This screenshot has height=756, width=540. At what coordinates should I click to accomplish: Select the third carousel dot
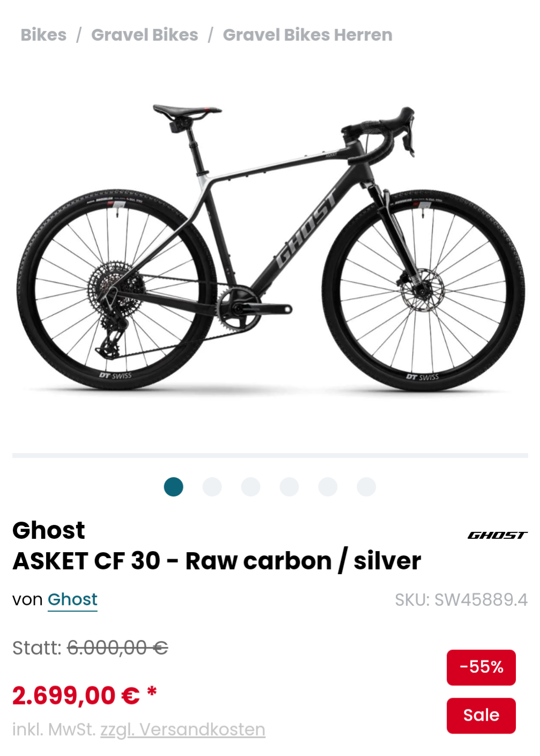click(x=250, y=487)
